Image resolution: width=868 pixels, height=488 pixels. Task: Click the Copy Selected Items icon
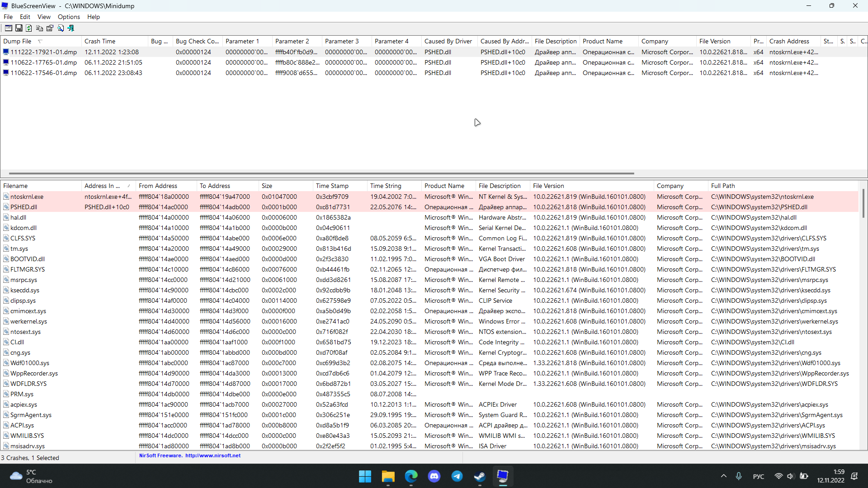(x=39, y=28)
